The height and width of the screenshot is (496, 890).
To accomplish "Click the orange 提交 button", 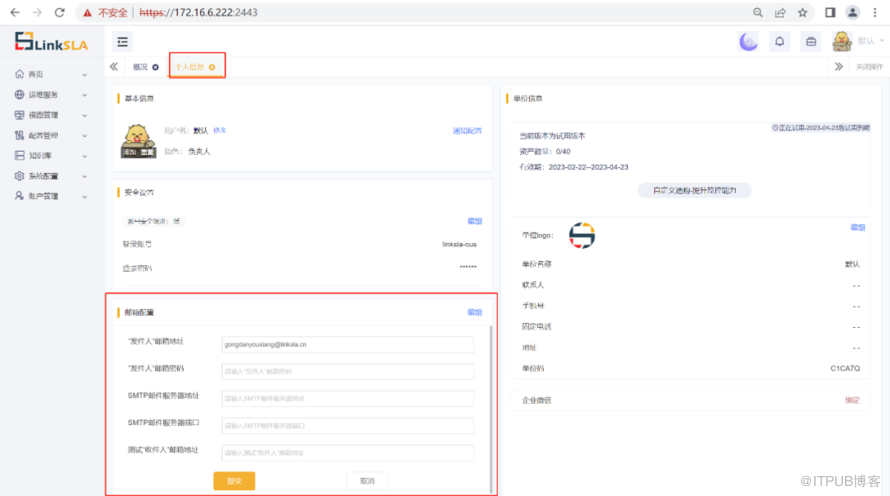I will [234, 481].
